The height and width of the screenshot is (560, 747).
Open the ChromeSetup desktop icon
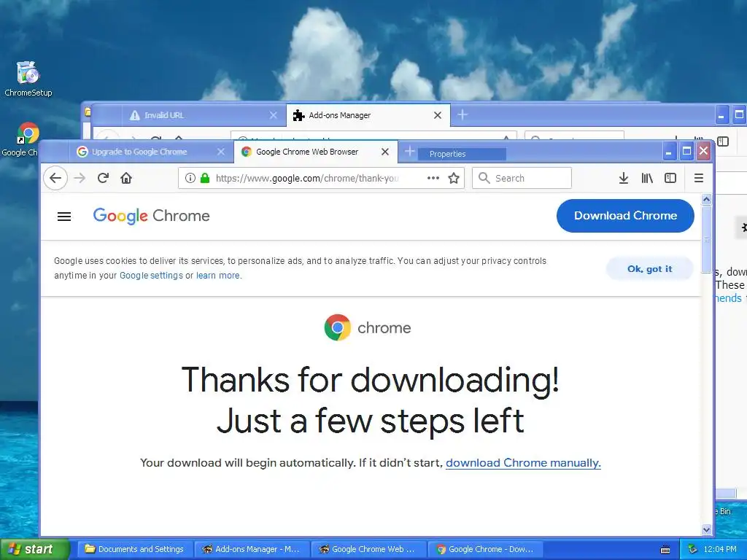pyautogui.click(x=28, y=79)
